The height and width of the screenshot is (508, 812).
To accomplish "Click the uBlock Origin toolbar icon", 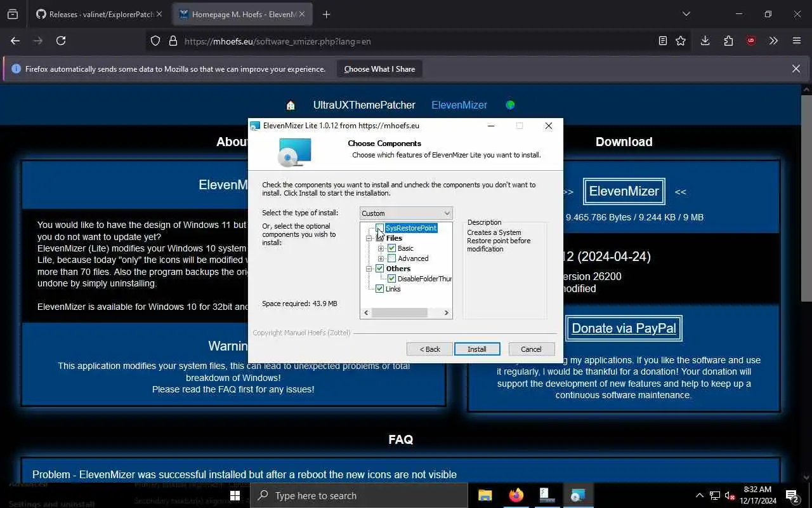I will click(x=751, y=41).
